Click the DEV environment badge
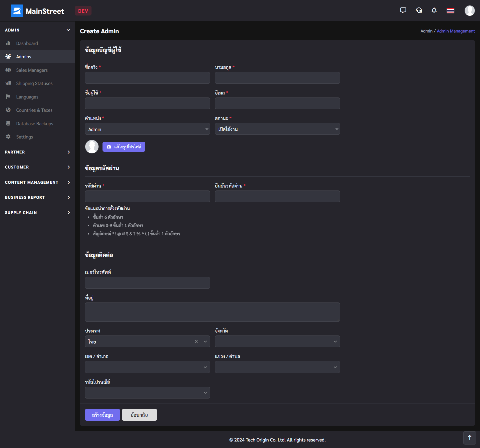 (83, 11)
